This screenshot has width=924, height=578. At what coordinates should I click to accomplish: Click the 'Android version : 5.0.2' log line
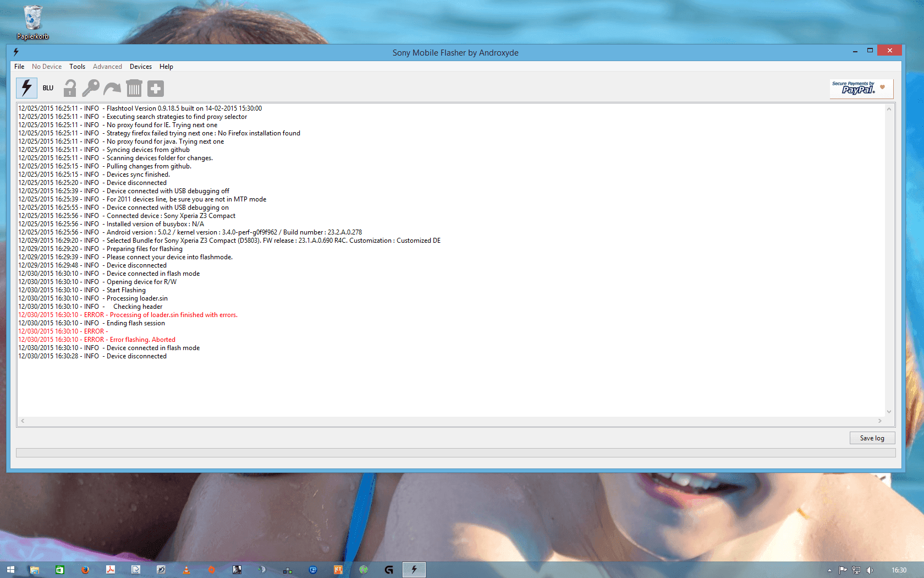(190, 232)
